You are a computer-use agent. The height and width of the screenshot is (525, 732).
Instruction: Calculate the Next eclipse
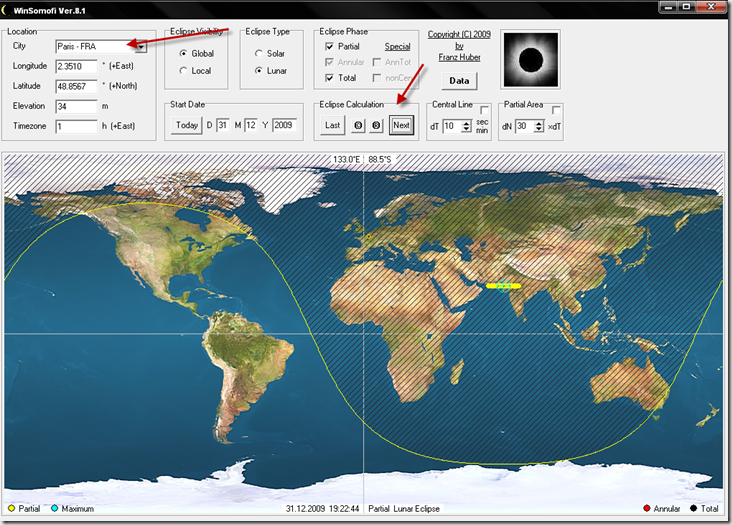(x=401, y=125)
